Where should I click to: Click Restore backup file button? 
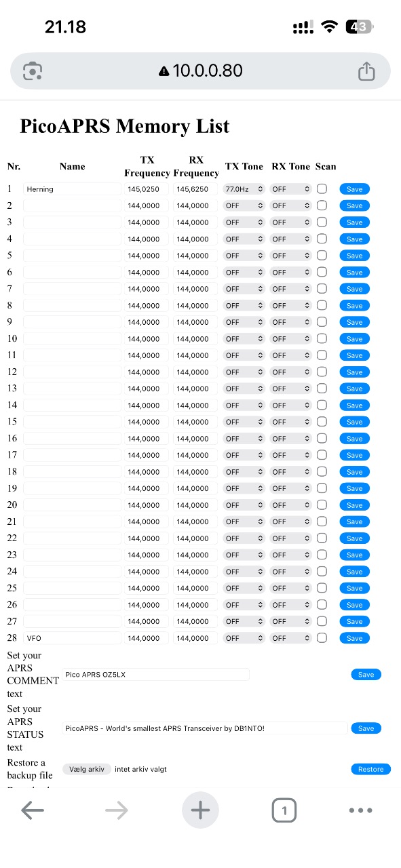coord(371,769)
